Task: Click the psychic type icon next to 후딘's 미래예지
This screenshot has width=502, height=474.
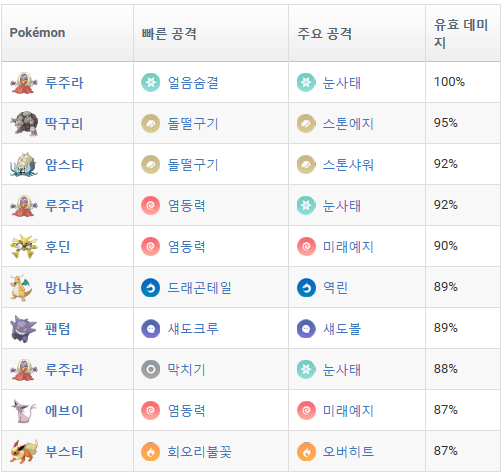Action: (306, 246)
